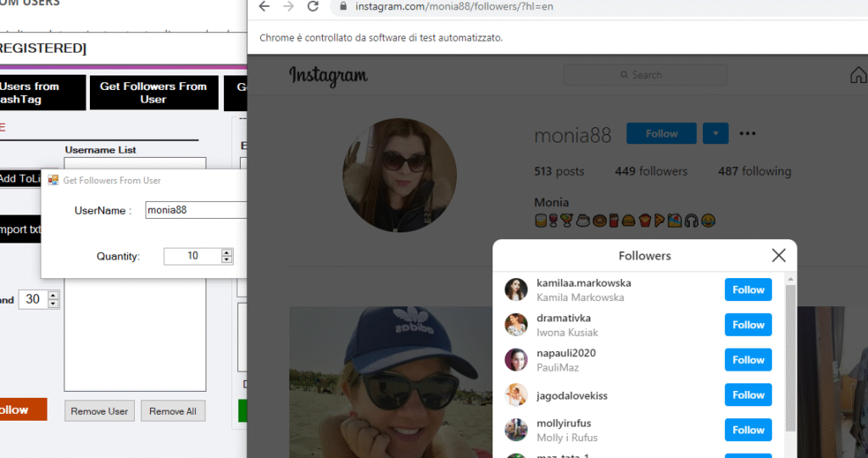Click the Instagram Search box
868x458 pixels.
[x=645, y=75]
